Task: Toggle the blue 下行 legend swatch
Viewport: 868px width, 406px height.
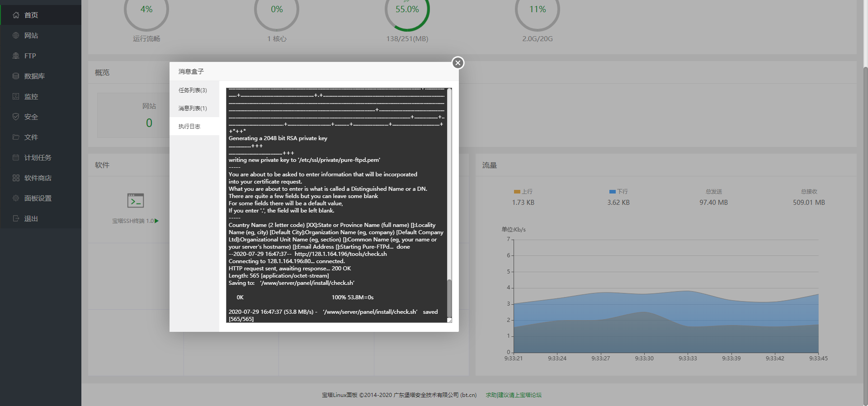Action: pyautogui.click(x=613, y=192)
